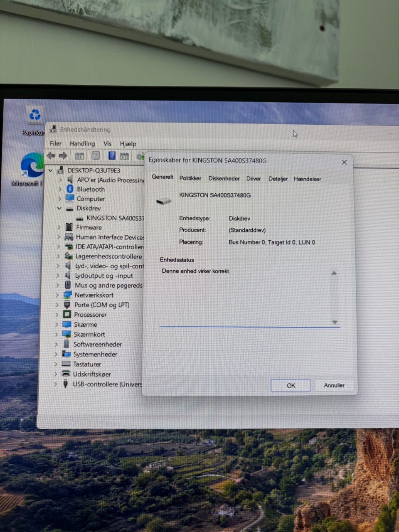
Task: Switch to the Diskenheder tab
Action: 224,178
